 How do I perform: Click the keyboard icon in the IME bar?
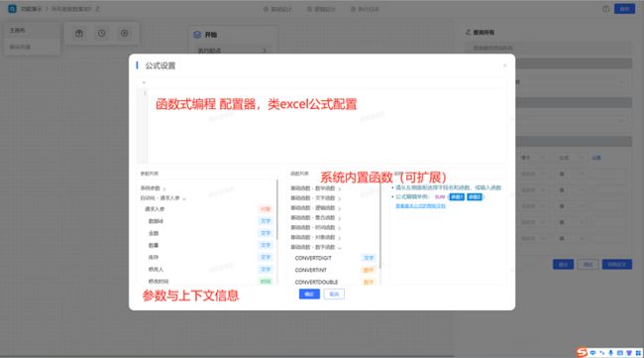[620, 353]
